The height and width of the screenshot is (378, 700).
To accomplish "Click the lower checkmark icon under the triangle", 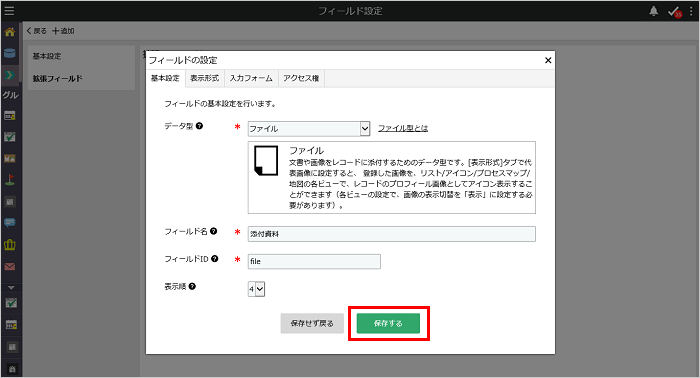I will [x=11, y=303].
